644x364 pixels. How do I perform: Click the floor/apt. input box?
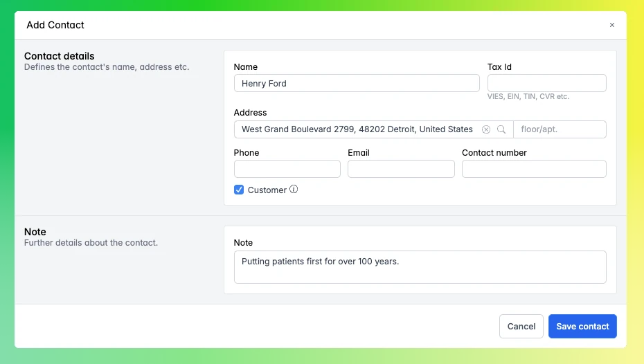tap(560, 129)
